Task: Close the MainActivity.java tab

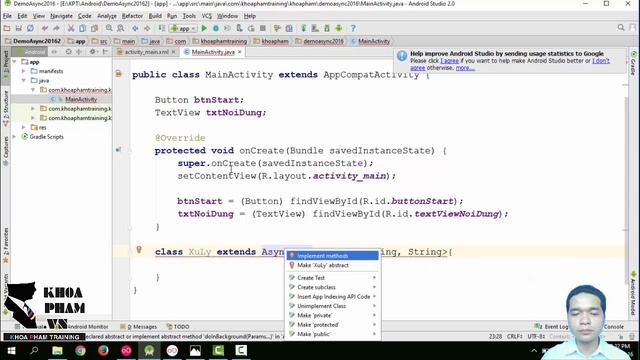Action: 240,52
